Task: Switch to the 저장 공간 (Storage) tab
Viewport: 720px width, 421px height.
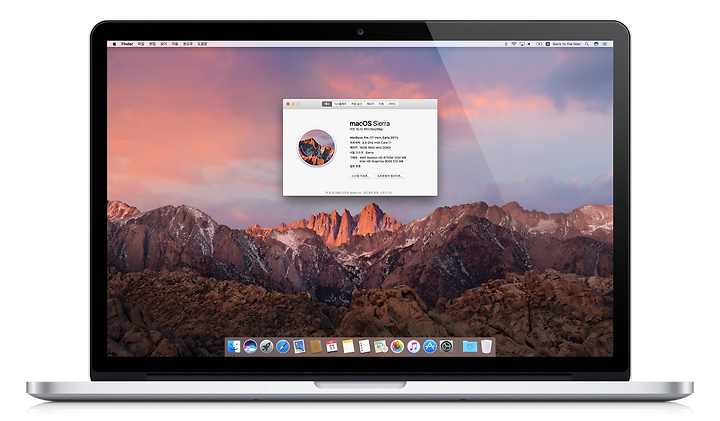Action: tap(357, 104)
